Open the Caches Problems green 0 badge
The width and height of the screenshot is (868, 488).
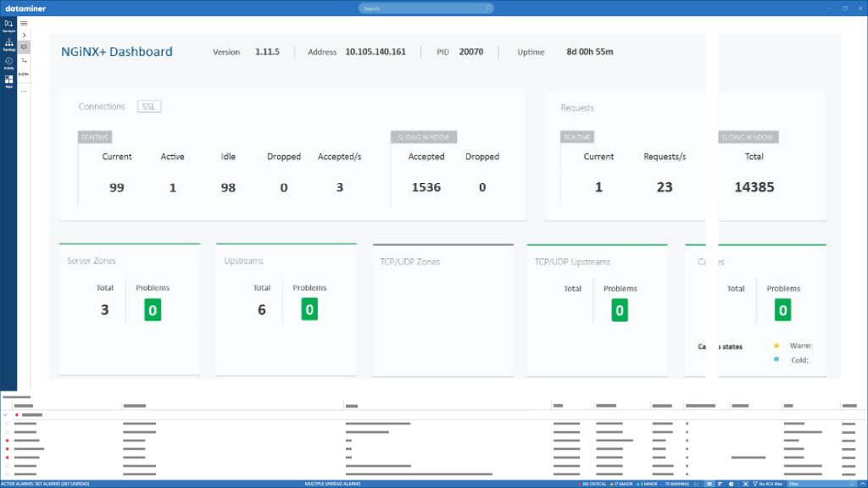coord(782,310)
